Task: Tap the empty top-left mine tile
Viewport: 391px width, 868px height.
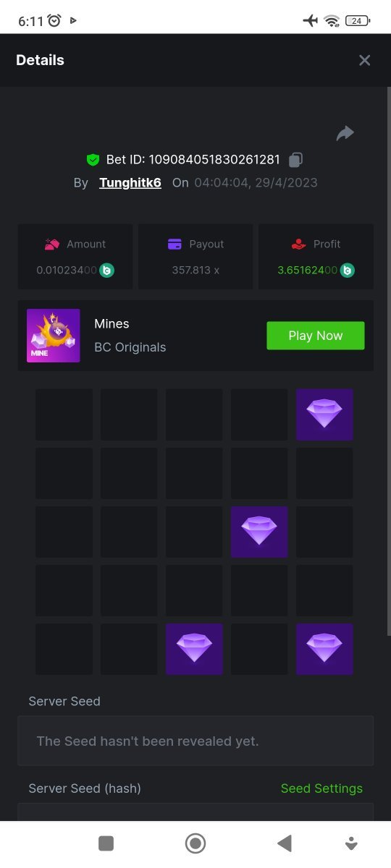Action: pos(64,414)
